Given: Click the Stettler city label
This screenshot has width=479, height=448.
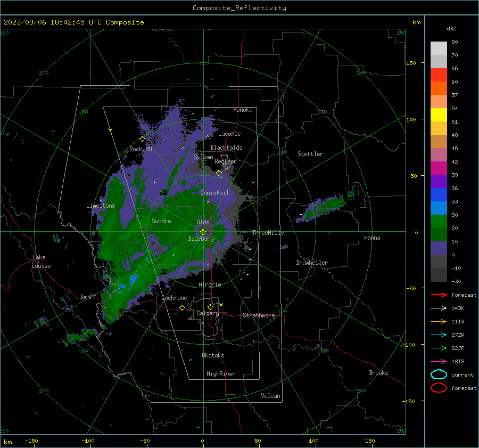Looking at the screenshot, I should pyautogui.click(x=310, y=154).
